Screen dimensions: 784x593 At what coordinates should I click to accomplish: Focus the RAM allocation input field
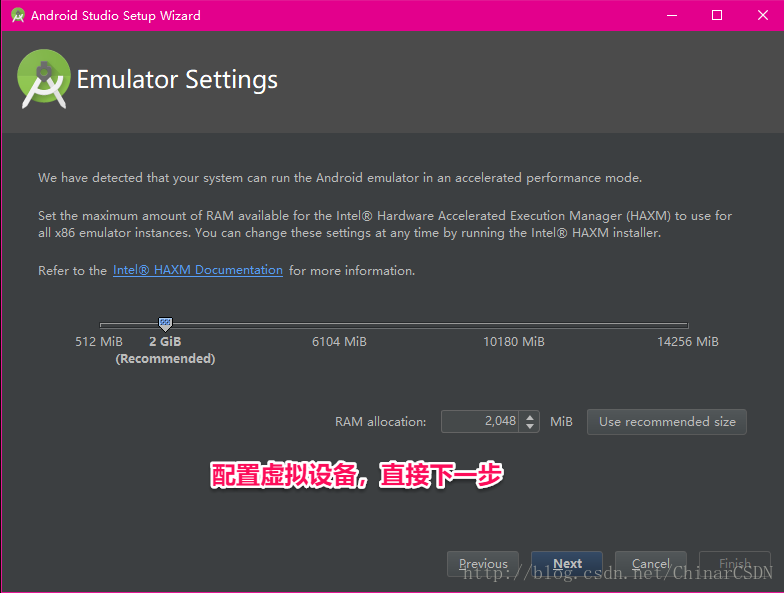[480, 422]
